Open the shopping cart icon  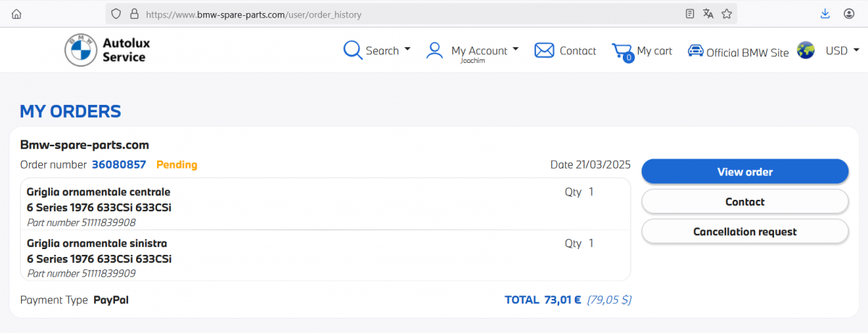tap(621, 51)
